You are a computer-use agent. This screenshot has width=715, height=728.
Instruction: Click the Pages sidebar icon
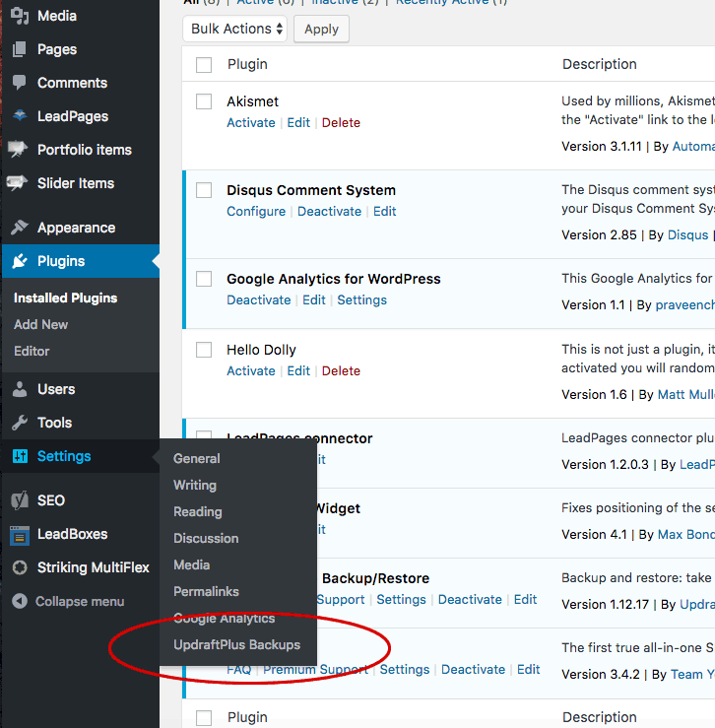pyautogui.click(x=20, y=49)
